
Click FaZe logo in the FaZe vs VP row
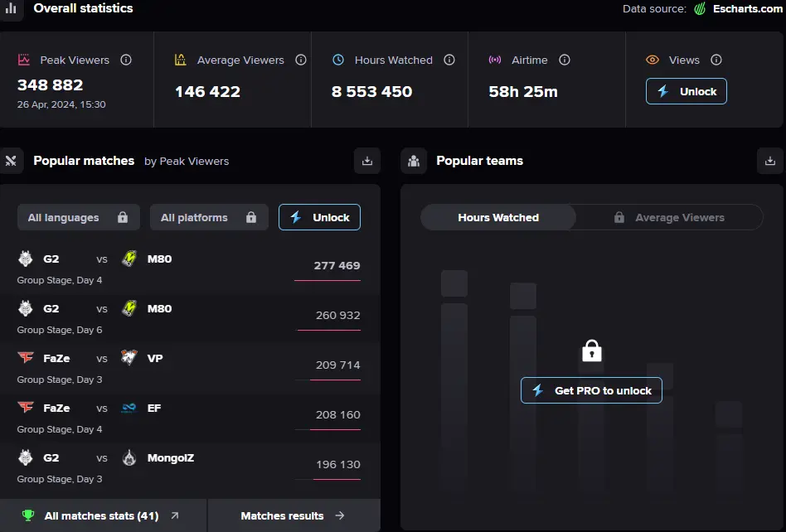click(26, 358)
